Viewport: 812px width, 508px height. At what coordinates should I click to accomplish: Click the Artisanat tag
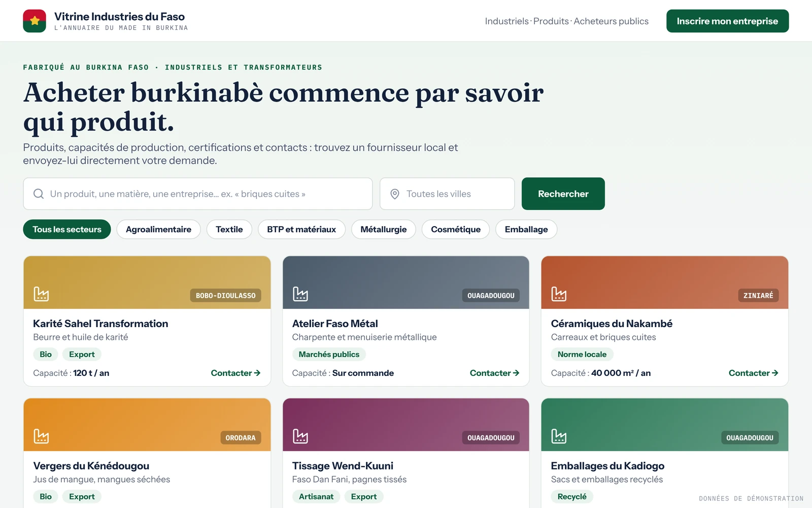coord(316,496)
